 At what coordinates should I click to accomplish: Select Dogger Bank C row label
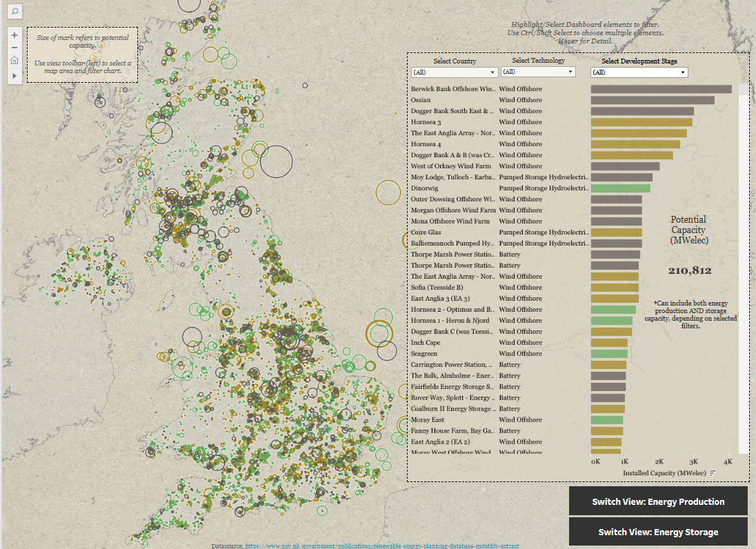(452, 332)
